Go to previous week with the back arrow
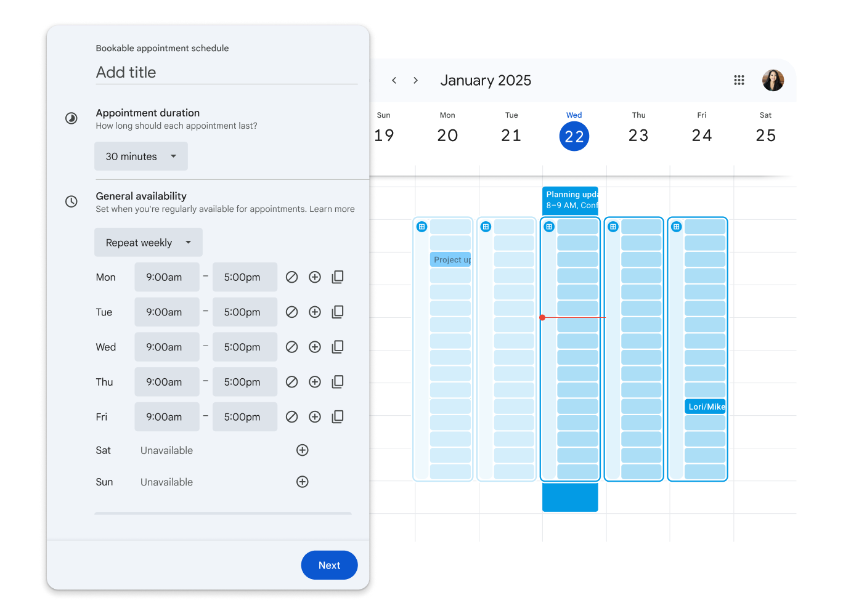 394,80
